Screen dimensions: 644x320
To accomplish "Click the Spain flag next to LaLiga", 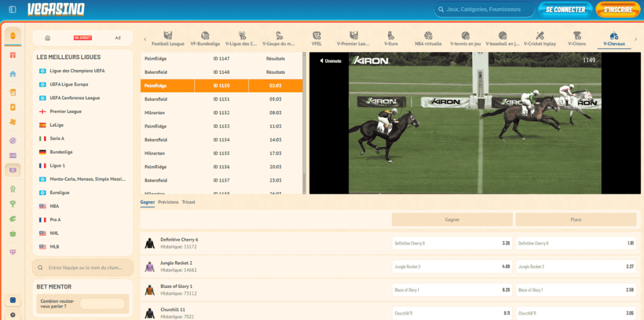I will click(x=42, y=125).
